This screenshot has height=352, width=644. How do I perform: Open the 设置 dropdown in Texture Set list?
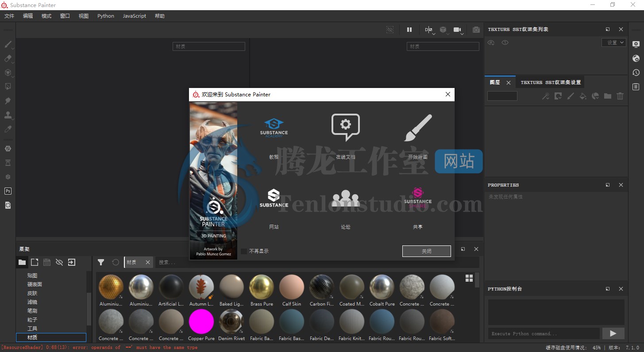click(614, 42)
